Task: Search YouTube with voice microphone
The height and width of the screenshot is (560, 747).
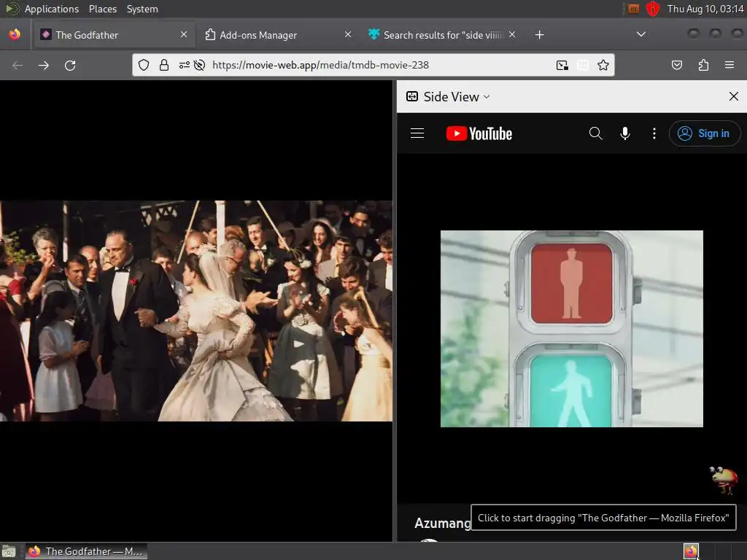Action: click(625, 133)
